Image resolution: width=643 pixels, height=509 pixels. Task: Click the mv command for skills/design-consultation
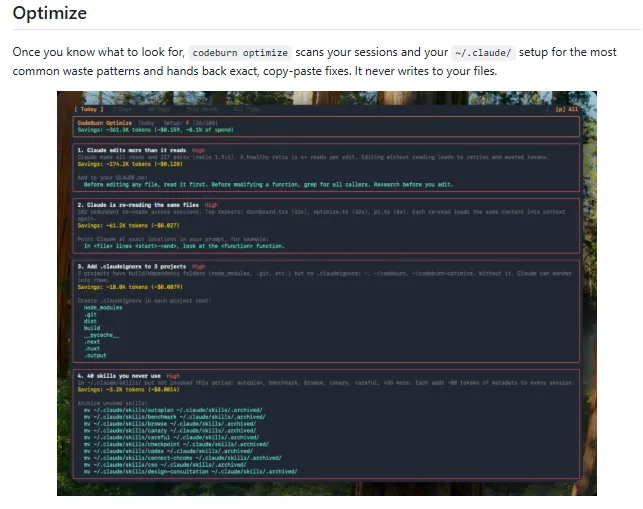[191, 472]
